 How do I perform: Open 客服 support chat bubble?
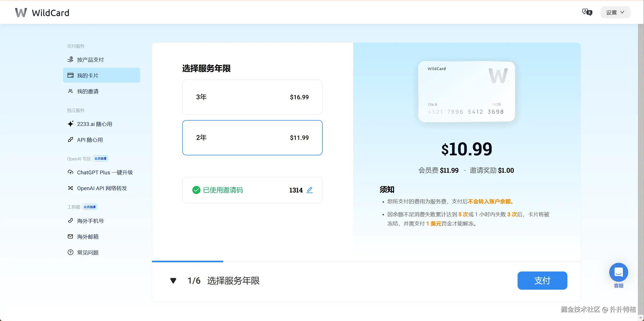[618, 273]
